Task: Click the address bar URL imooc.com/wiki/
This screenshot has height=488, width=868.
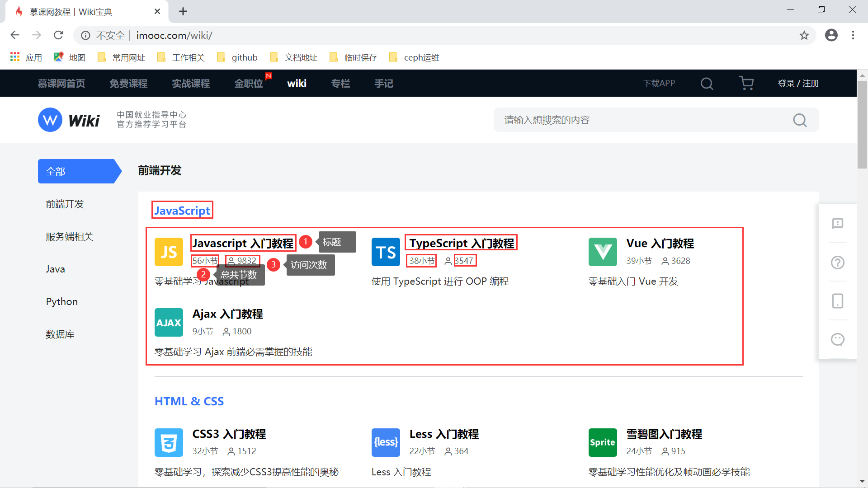Action: (x=174, y=35)
